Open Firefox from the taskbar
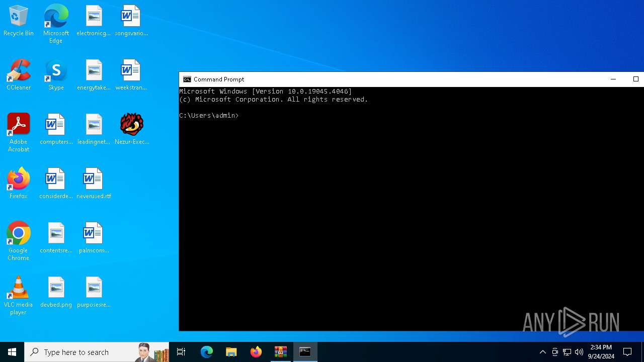The image size is (644, 362). 256,352
